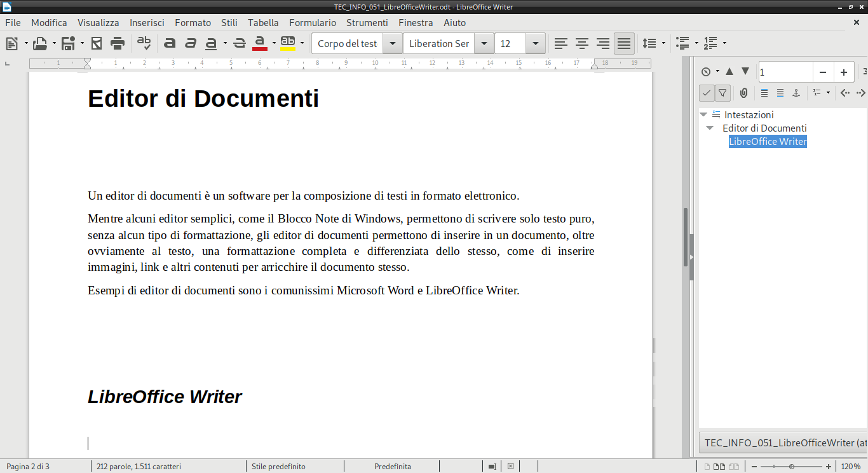Toggle the Navigator content filter
868x473 pixels.
[x=722, y=93]
